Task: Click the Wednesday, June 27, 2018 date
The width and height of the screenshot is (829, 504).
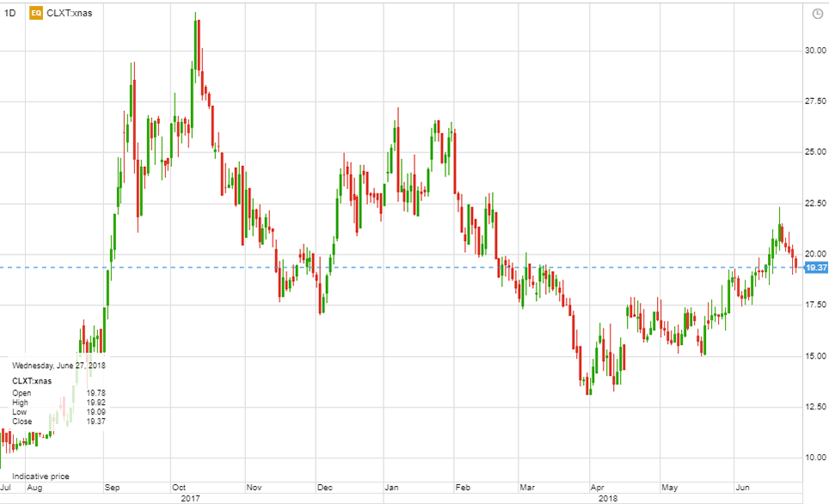Action: point(58,366)
